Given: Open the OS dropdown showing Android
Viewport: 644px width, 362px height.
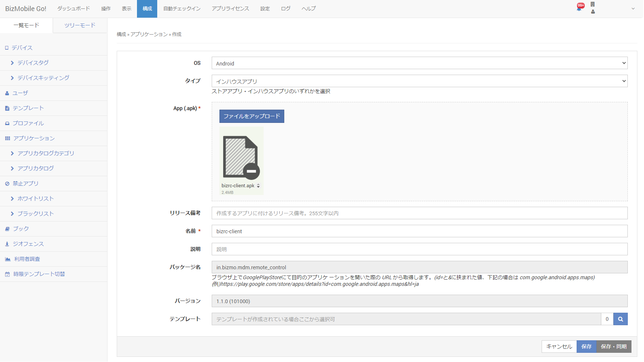Looking at the screenshot, I should coord(419,63).
